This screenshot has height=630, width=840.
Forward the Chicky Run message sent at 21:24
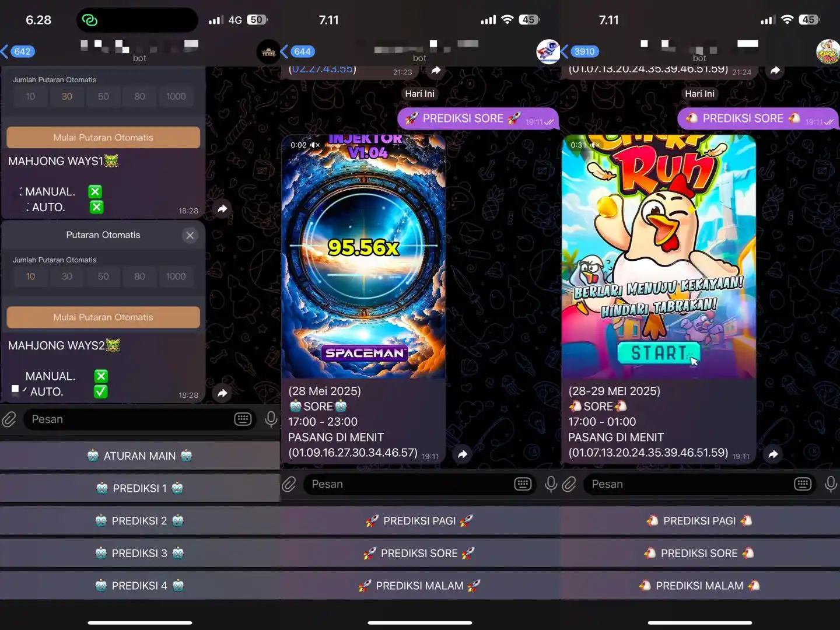click(x=775, y=71)
